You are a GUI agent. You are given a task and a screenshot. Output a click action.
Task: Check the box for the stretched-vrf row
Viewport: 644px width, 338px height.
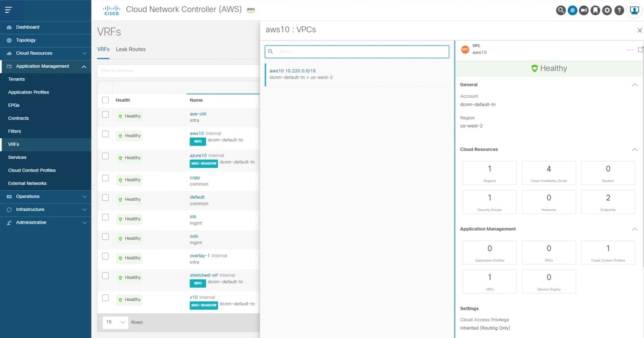105,276
